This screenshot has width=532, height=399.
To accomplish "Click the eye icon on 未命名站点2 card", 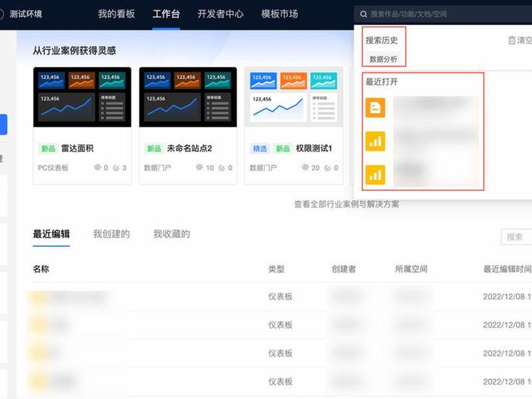I will 199,168.
